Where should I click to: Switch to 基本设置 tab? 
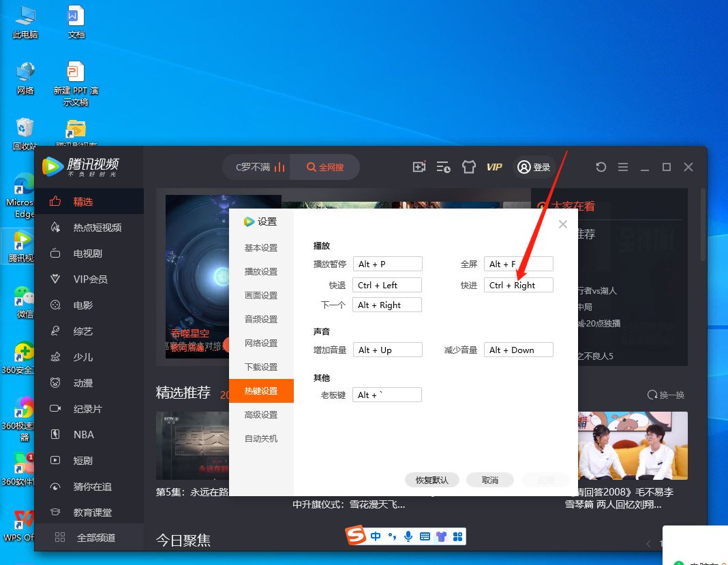point(261,248)
